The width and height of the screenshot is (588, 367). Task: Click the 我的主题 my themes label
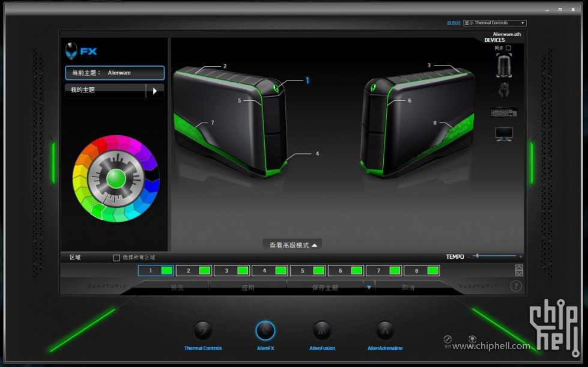[x=83, y=90]
